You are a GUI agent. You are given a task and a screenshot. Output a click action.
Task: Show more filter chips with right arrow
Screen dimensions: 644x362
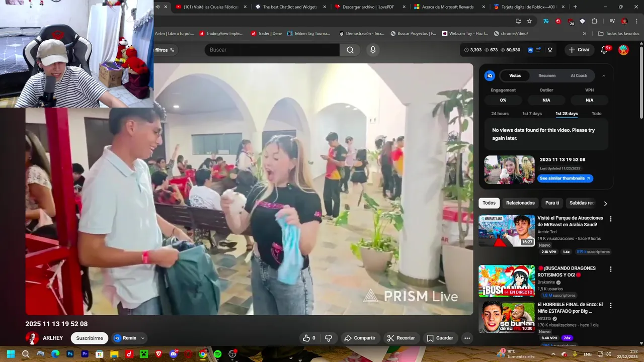(x=605, y=203)
